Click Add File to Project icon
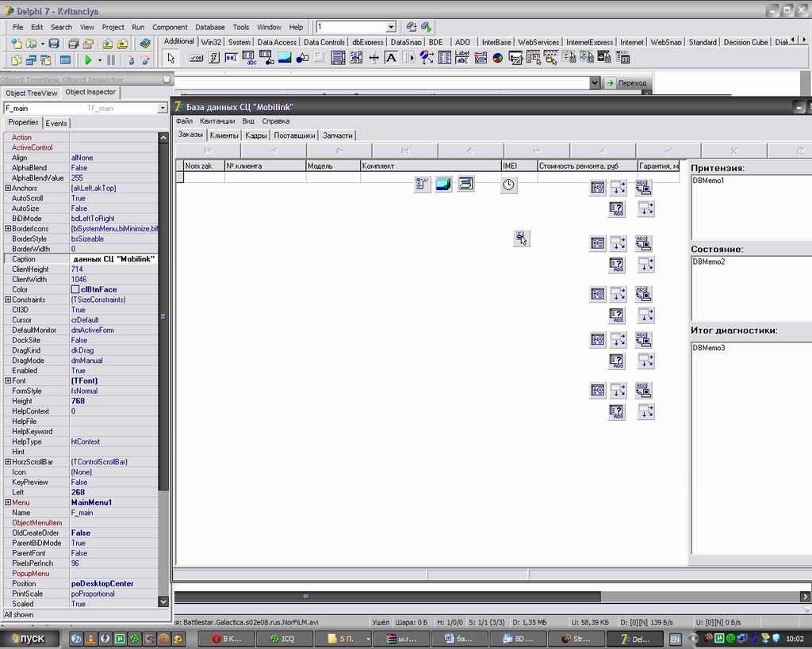812x649 pixels. pyautogui.click(x=107, y=44)
